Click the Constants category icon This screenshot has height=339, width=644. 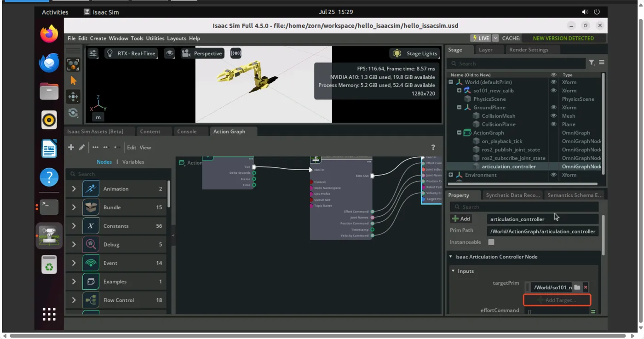[x=91, y=226]
